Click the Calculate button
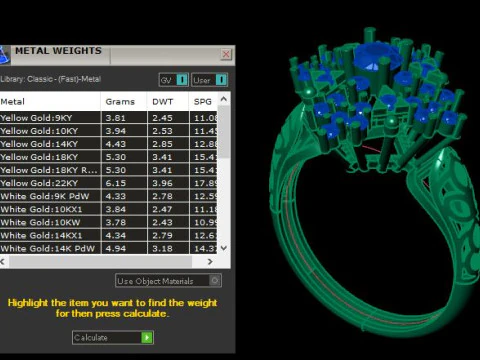 click(x=113, y=338)
